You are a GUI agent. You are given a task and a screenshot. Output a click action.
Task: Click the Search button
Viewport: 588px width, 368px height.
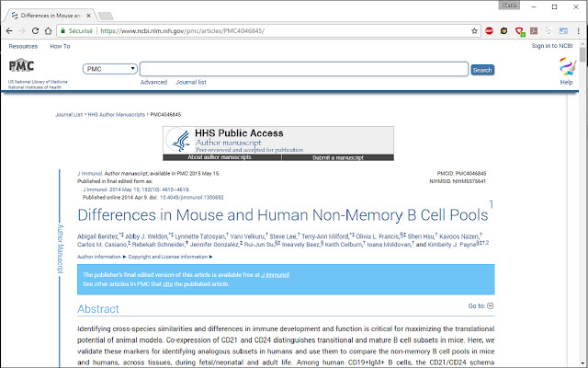(x=482, y=70)
